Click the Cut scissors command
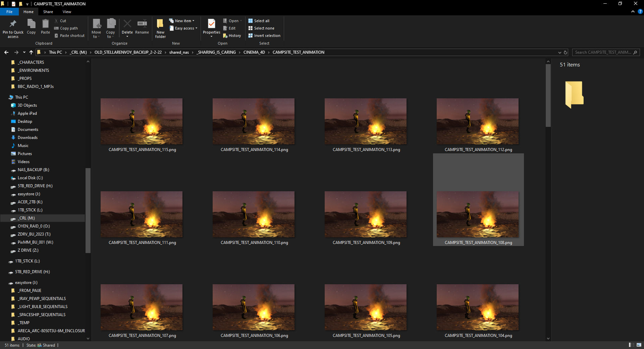The height and width of the screenshot is (349, 644). tap(60, 21)
